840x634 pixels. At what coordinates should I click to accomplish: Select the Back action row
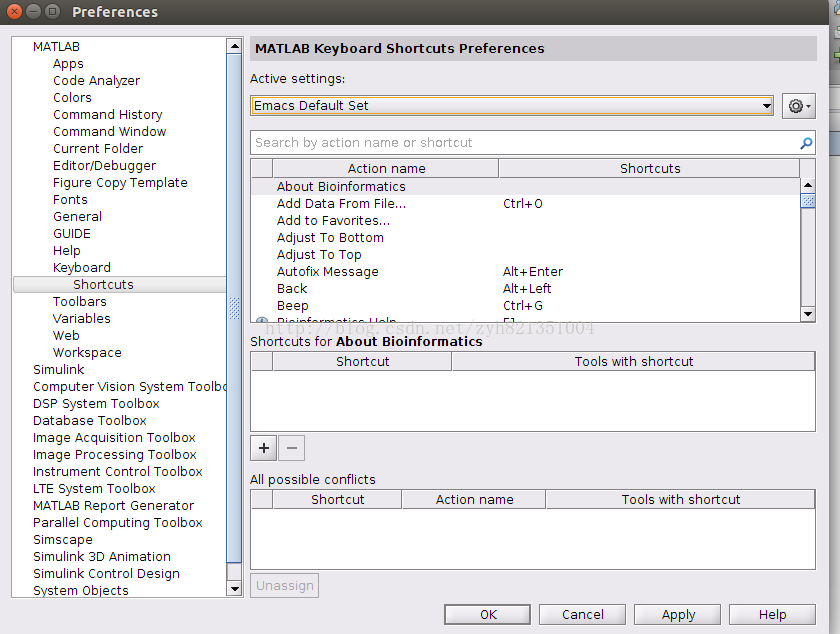tap(526, 288)
